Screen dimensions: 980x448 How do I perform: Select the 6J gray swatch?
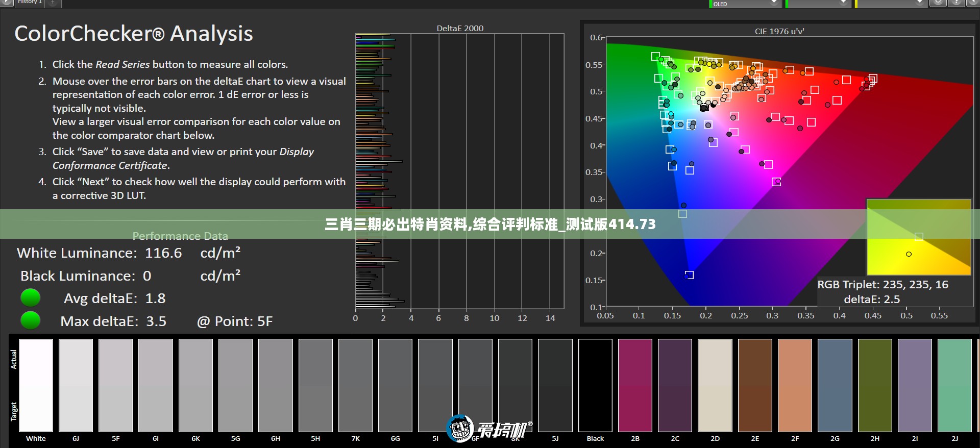(76, 385)
